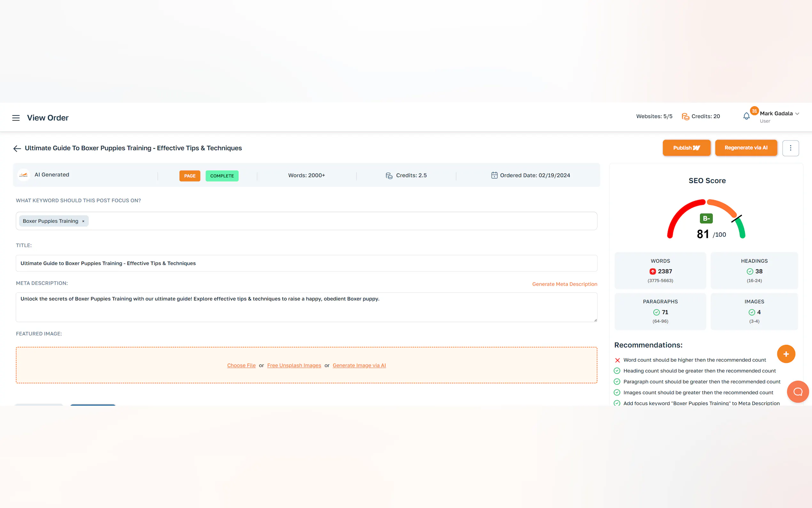Click the notification bell icon
This screenshot has width=812, height=508.
(746, 116)
